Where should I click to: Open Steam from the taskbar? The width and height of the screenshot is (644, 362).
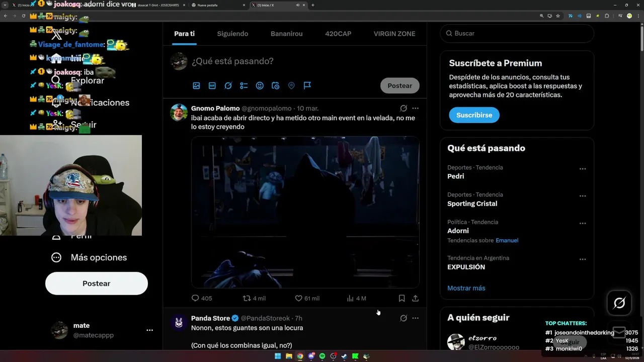(344, 356)
